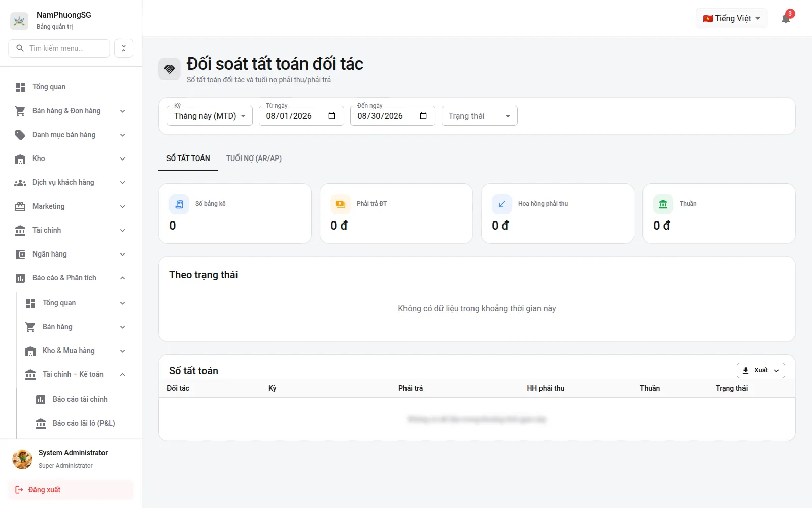Click the Hoa hồng phải thu arrow icon

point(502,204)
